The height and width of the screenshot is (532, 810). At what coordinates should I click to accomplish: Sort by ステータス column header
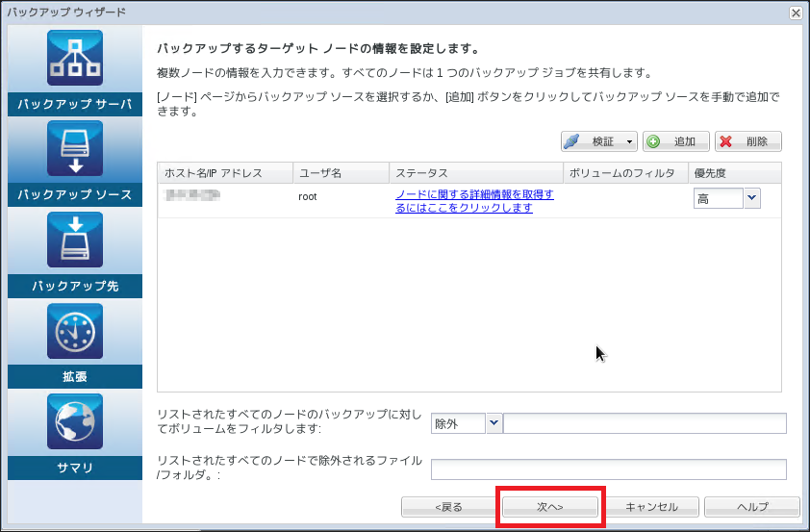[x=476, y=173]
